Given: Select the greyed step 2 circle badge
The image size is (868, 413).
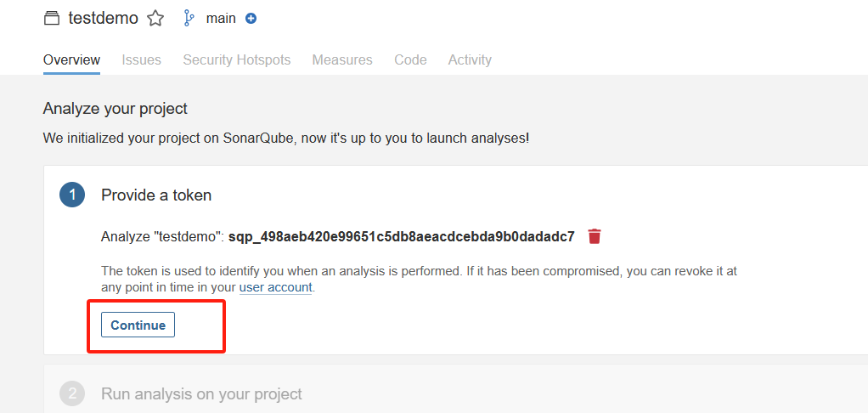Looking at the screenshot, I should pyautogui.click(x=72, y=394).
